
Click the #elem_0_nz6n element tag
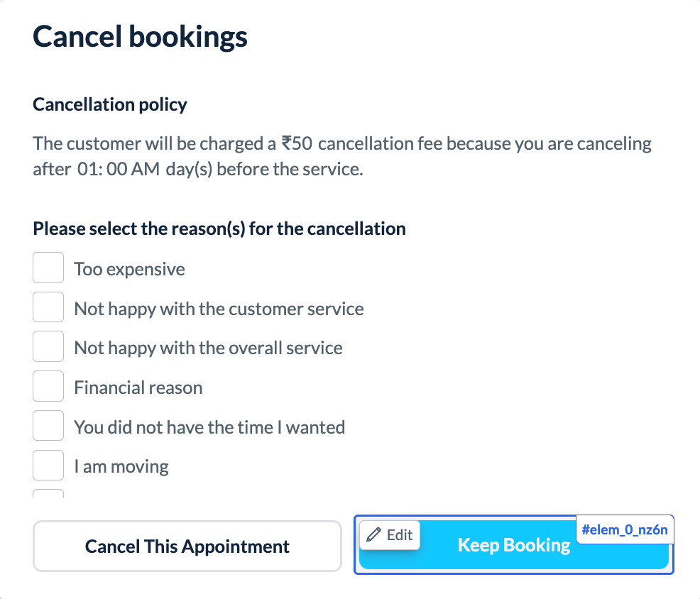[625, 529]
